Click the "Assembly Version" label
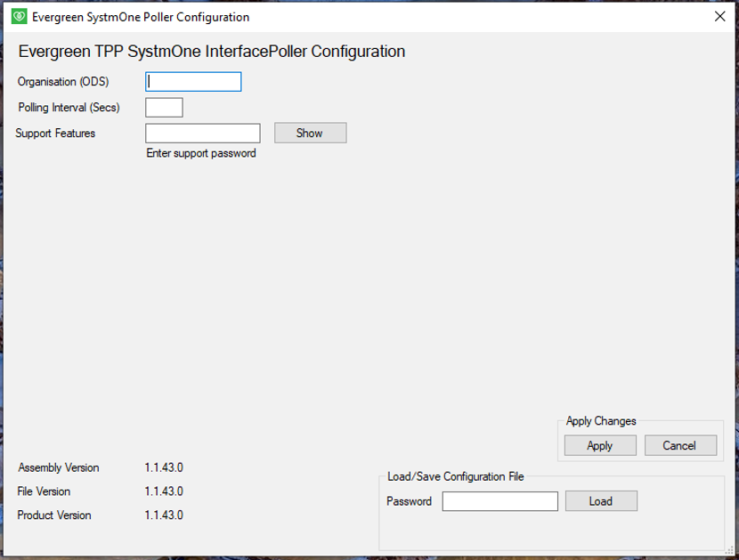Screen dimensions: 739x560 [x=59, y=467]
